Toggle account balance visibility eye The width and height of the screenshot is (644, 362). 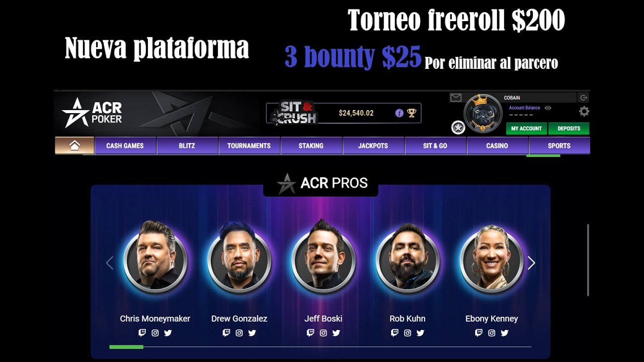coord(548,108)
